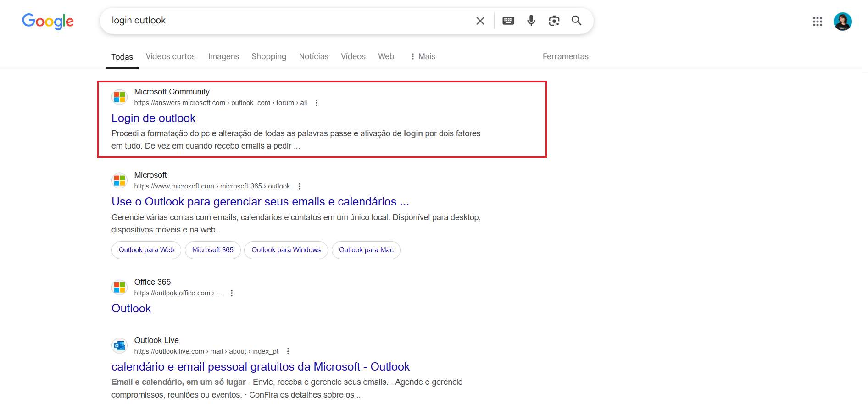This screenshot has width=868, height=404.
Task: Click the 'Procedi a formatação do pc' snippet
Action: click(x=296, y=139)
